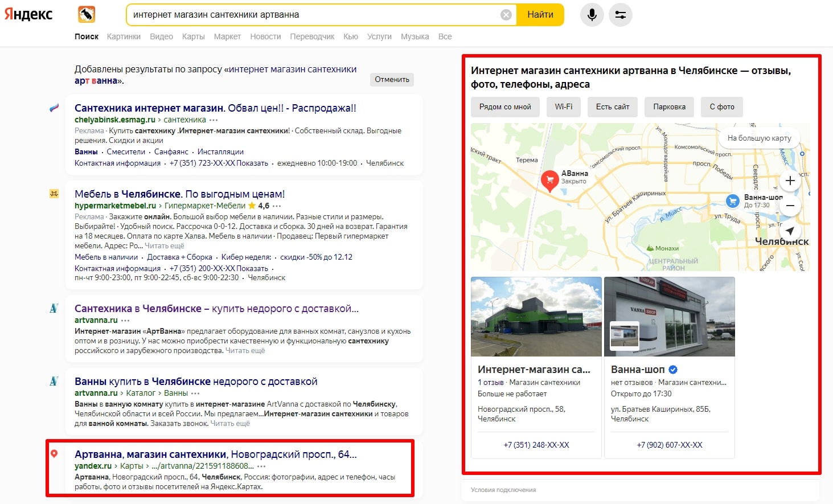The height and width of the screenshot is (504, 833).
Task: Click into the search input field
Action: click(x=313, y=15)
